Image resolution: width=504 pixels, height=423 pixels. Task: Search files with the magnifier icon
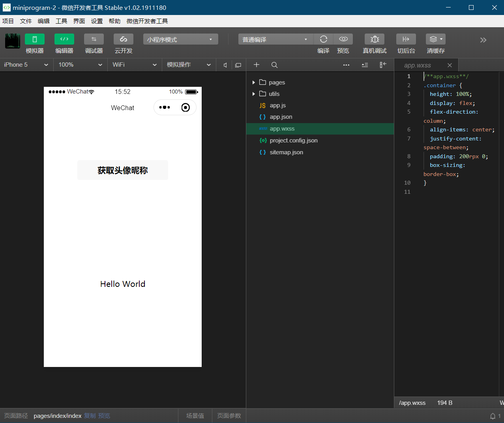pos(275,65)
